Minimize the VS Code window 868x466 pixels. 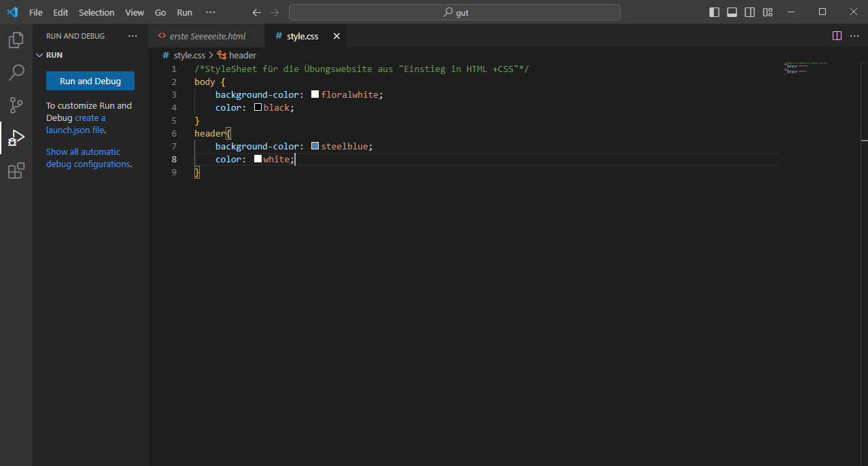[791, 12]
